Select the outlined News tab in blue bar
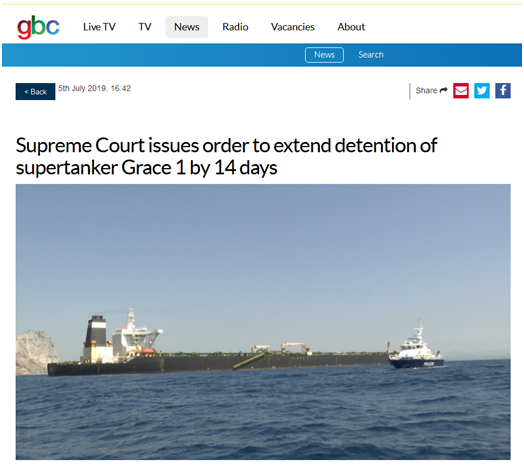Screen dimensions: 524x470 (324, 55)
